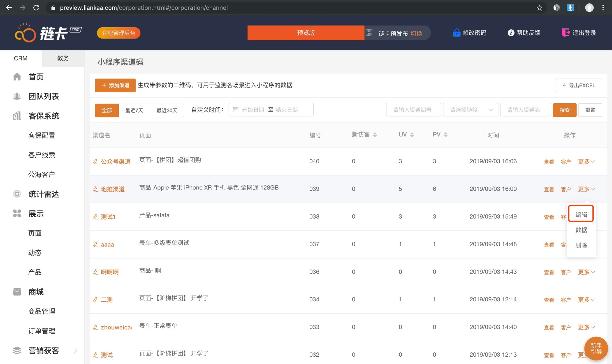Click the lock icon for 修改密码

click(x=457, y=33)
